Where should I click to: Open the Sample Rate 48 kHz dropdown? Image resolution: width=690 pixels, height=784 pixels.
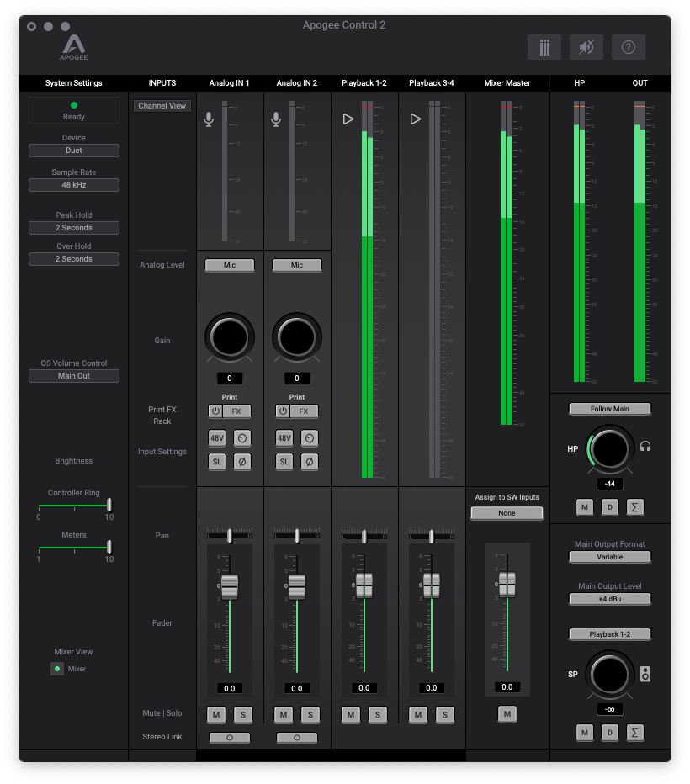[x=74, y=185]
